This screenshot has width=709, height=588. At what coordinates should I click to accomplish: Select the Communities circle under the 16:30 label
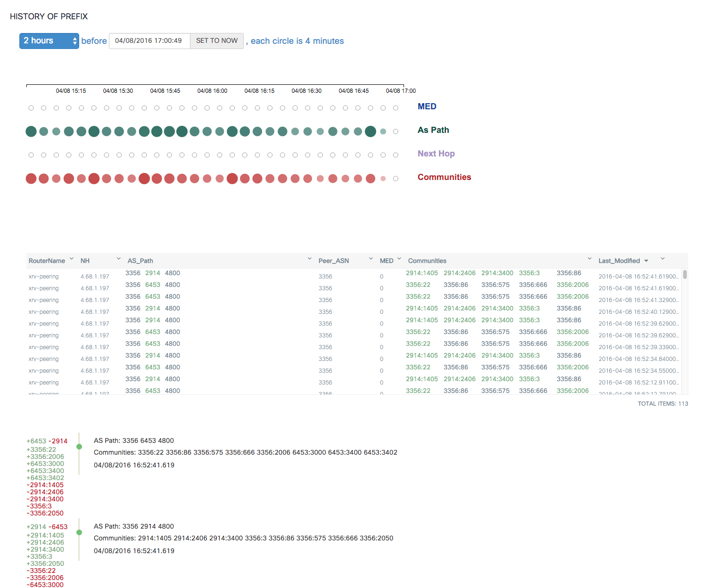pyautogui.click(x=308, y=179)
